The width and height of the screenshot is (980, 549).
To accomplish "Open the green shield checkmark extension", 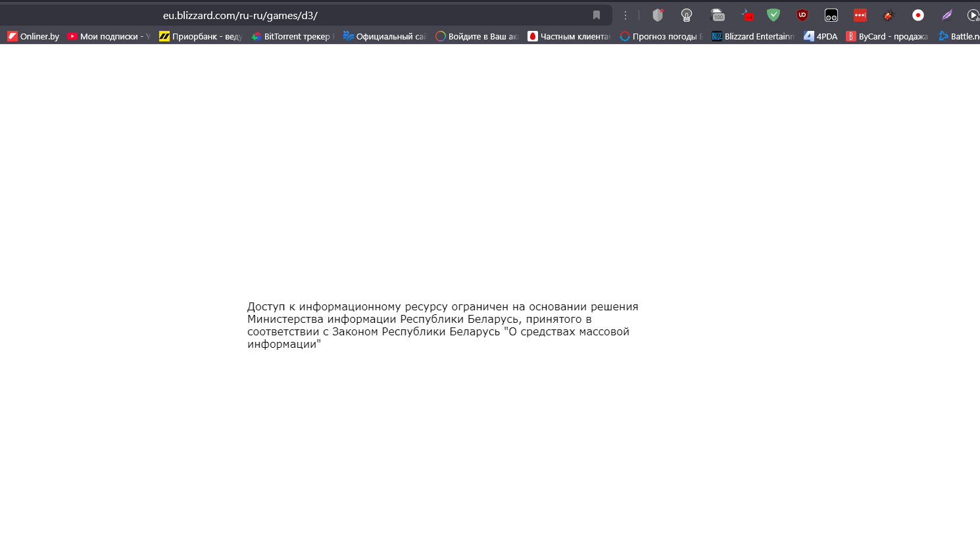I will click(773, 15).
